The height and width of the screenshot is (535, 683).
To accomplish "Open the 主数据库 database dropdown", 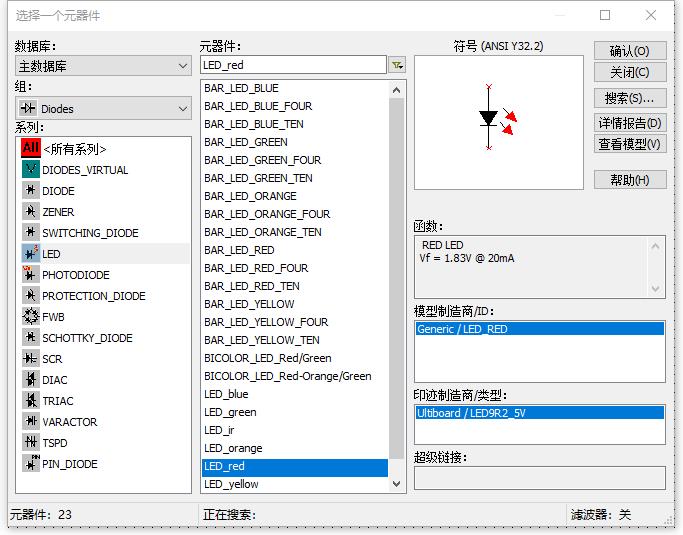I will [103, 66].
